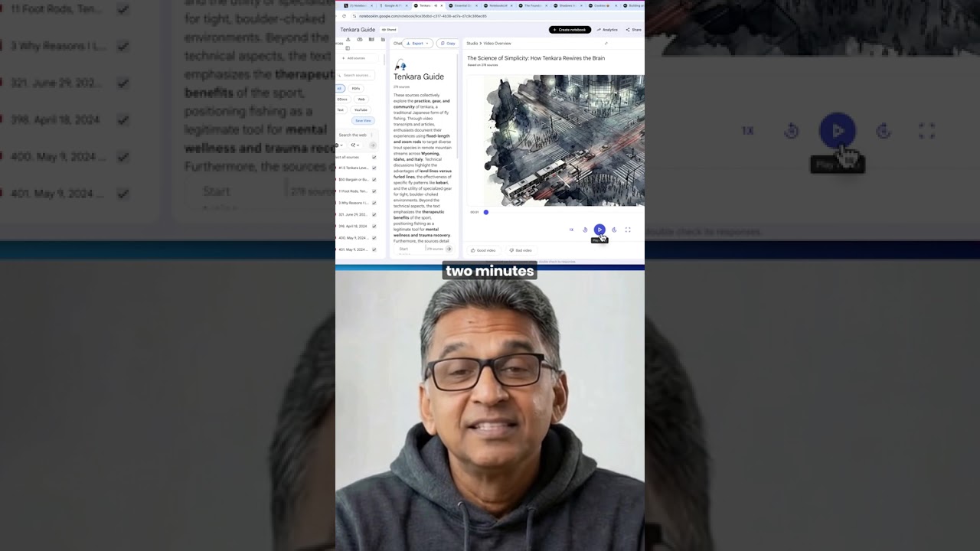The image size is (980, 551).
Task: Change the 1X playback speed
Action: (571, 230)
